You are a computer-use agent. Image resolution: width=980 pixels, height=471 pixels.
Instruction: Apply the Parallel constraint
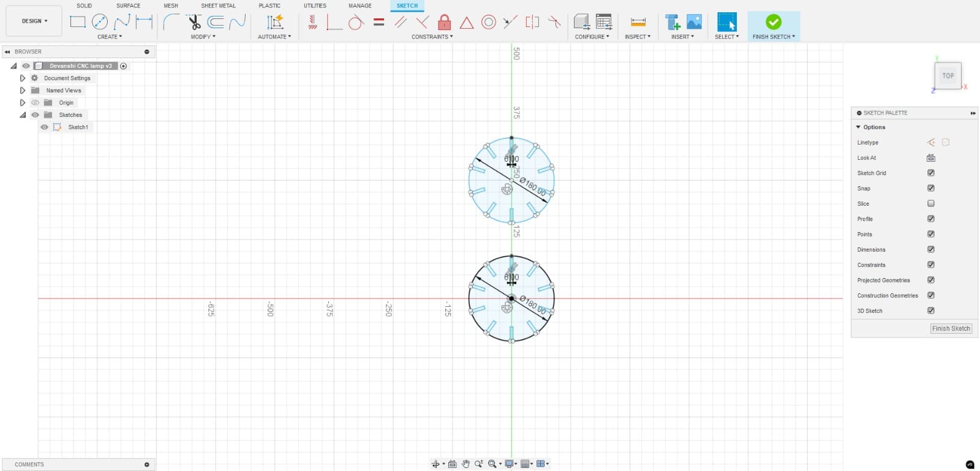click(401, 22)
